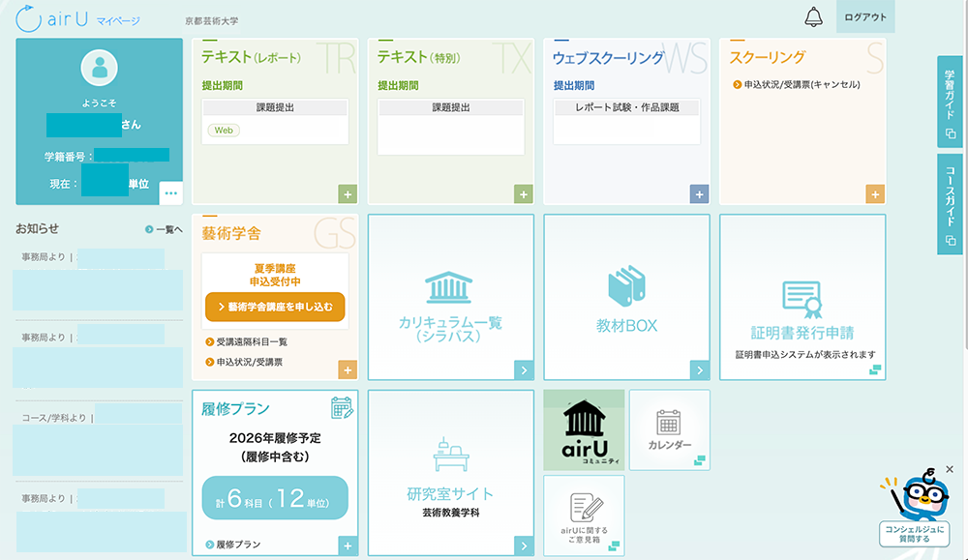Click the user profile avatar icon

99,68
